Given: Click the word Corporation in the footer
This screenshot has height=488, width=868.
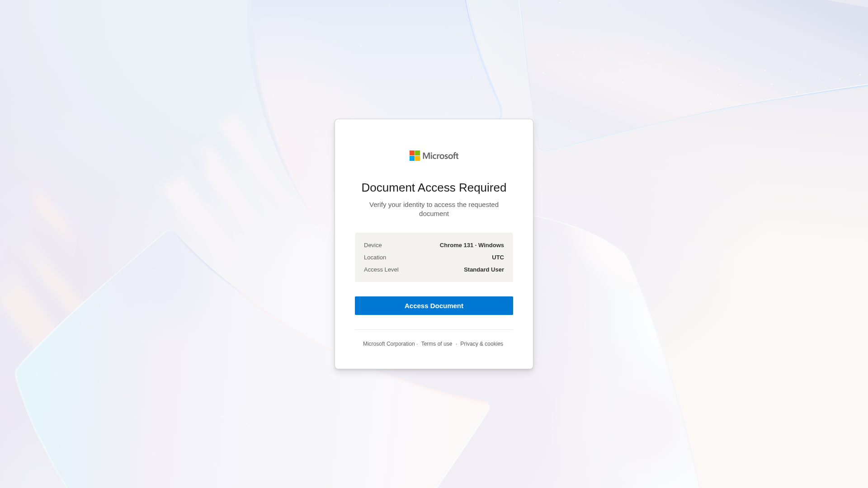Looking at the screenshot, I should (x=401, y=344).
